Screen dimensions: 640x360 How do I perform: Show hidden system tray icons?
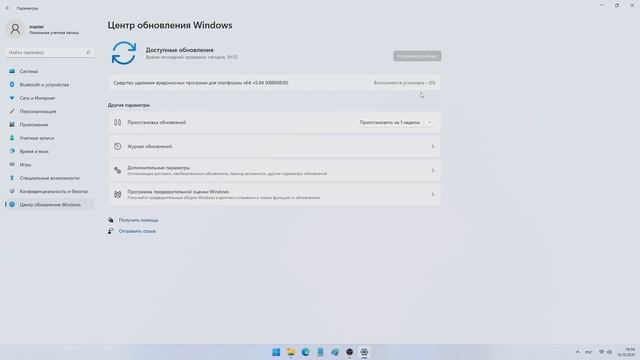577,352
